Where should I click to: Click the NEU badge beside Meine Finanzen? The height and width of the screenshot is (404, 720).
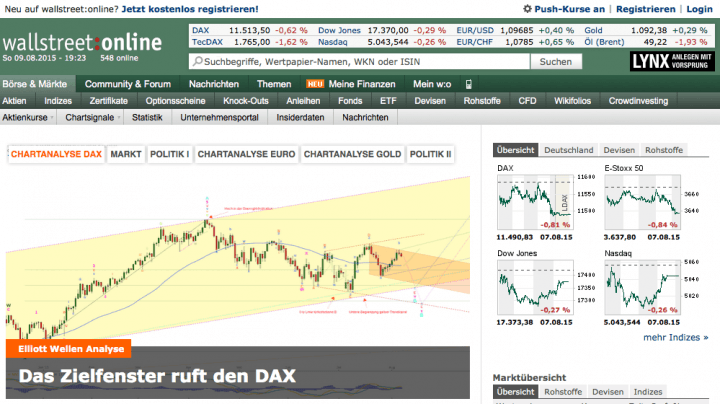point(315,84)
